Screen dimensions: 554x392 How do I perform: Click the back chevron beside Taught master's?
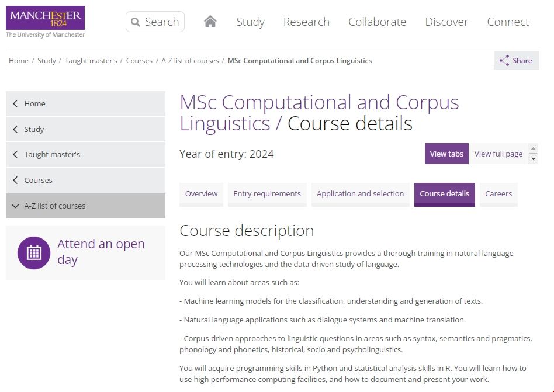coord(15,155)
